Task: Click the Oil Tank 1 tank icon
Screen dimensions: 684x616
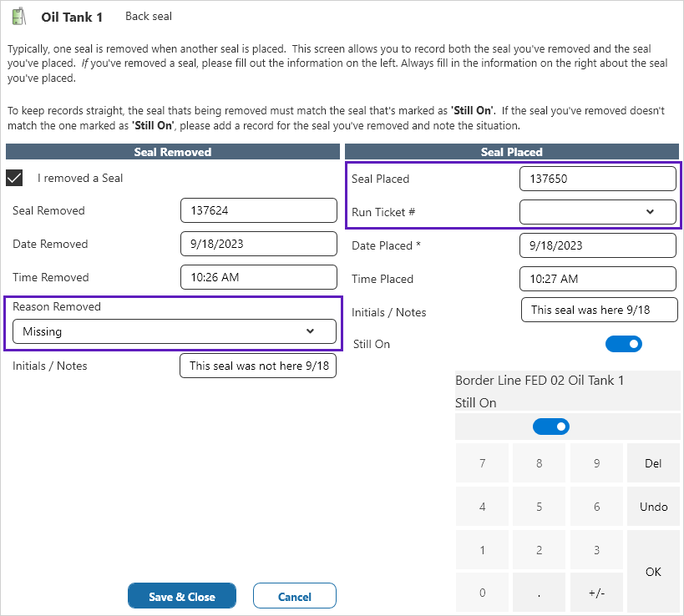Action: pyautogui.click(x=18, y=17)
